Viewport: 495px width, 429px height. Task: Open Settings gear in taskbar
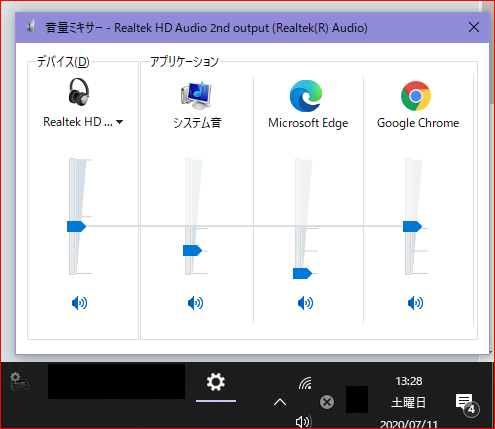tap(216, 382)
